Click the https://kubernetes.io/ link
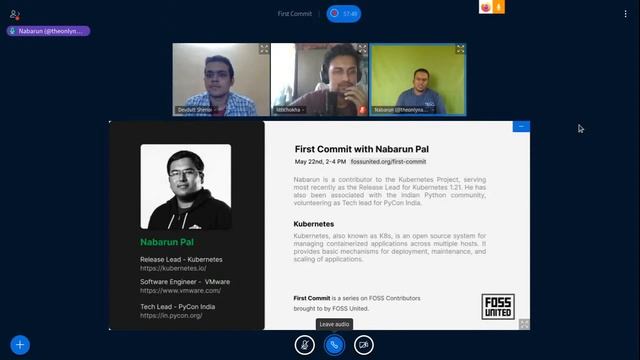This screenshot has width=640, height=360. (x=173, y=269)
